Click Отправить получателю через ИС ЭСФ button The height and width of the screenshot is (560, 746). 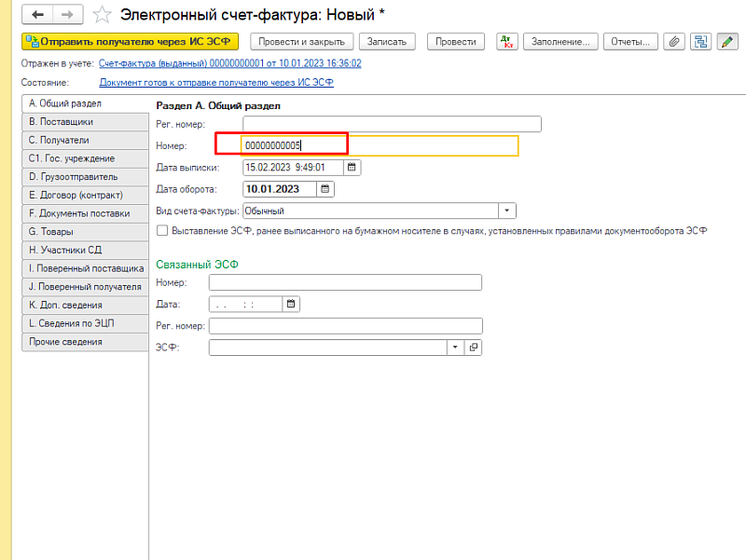tap(131, 41)
